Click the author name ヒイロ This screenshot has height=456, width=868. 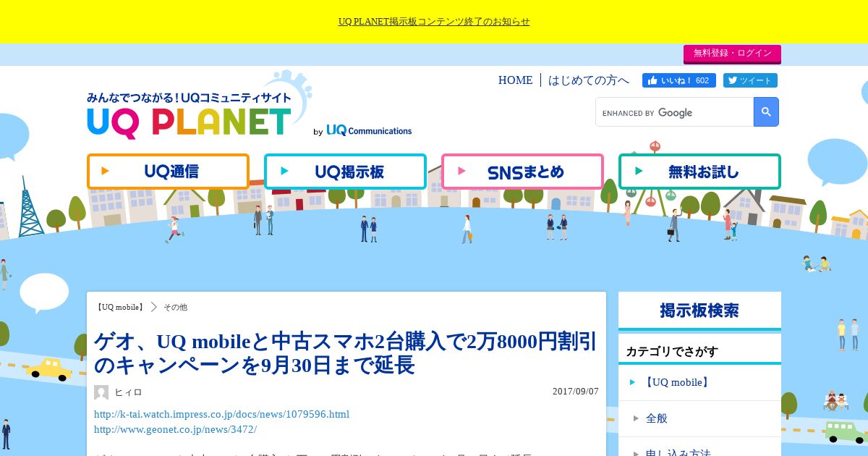(x=128, y=392)
